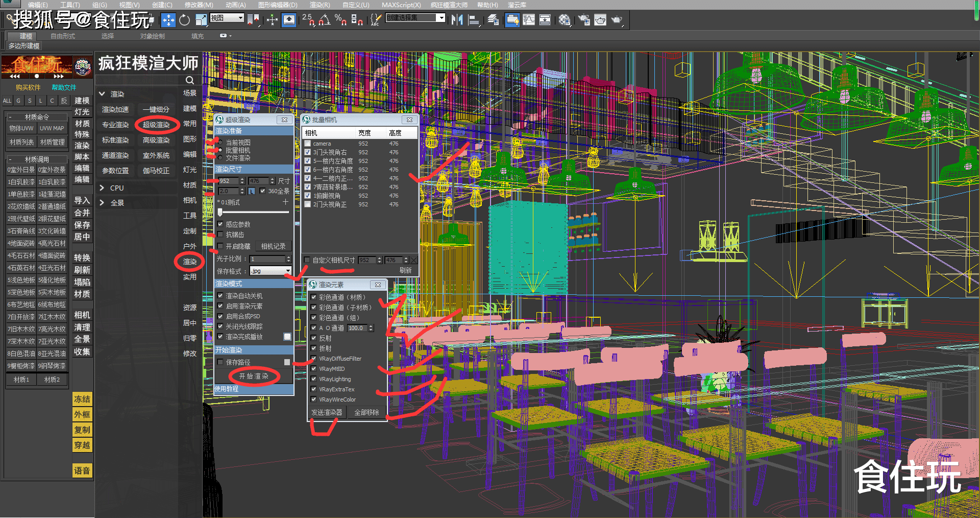Uncheck the 3门头视角右 camera
980x518 pixels.
click(307, 152)
